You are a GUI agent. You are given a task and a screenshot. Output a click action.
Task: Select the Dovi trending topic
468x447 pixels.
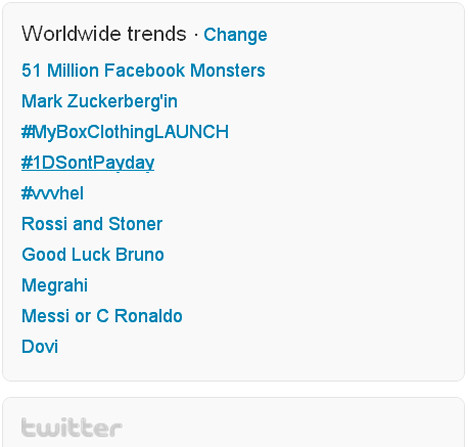point(40,347)
